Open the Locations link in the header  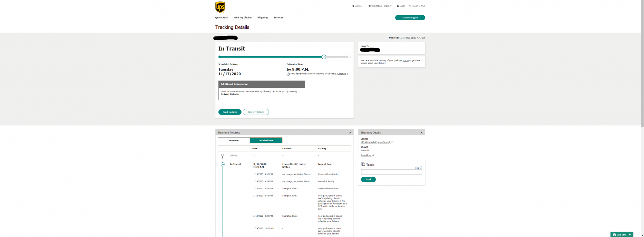pyautogui.click(x=357, y=6)
